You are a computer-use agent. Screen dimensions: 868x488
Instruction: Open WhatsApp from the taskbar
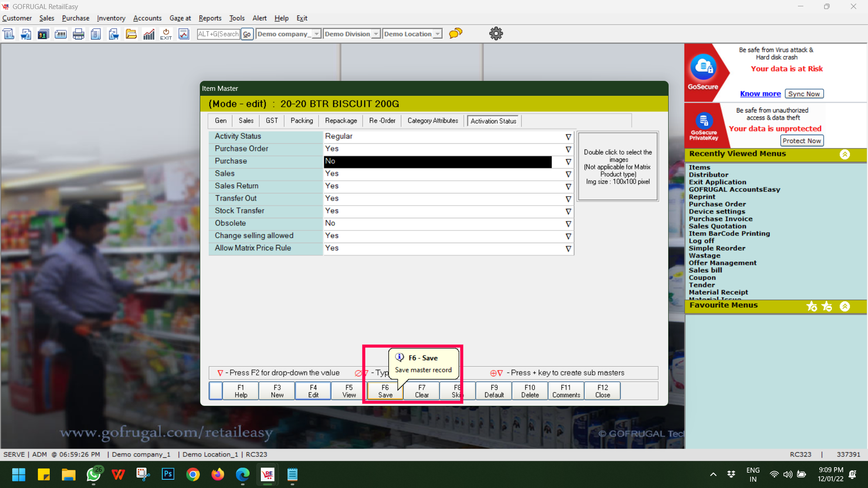point(94,474)
